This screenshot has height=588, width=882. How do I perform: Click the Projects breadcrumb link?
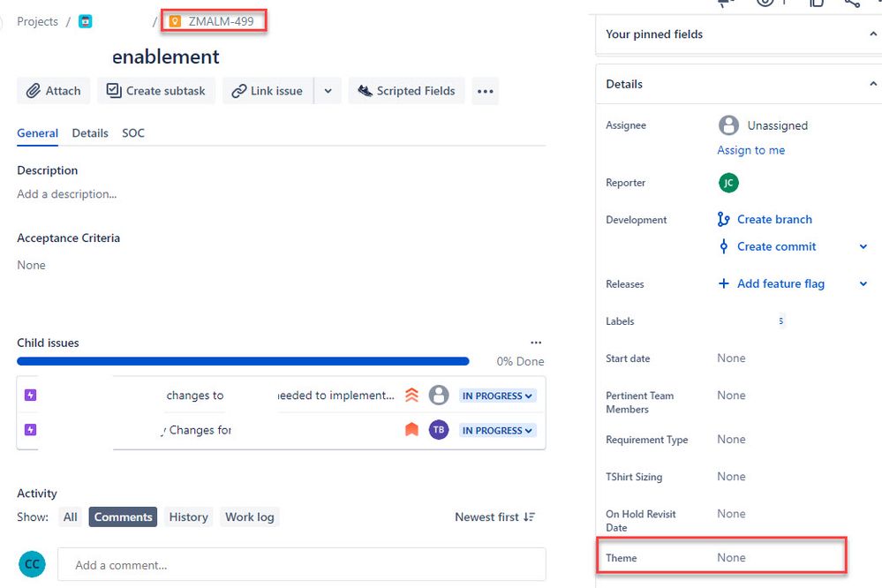pyautogui.click(x=37, y=21)
